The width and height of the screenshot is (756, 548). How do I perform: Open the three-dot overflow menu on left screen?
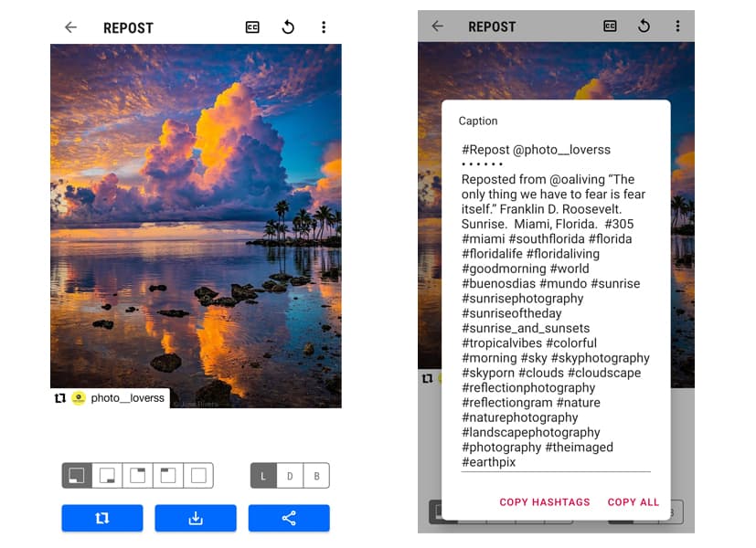coord(324,27)
